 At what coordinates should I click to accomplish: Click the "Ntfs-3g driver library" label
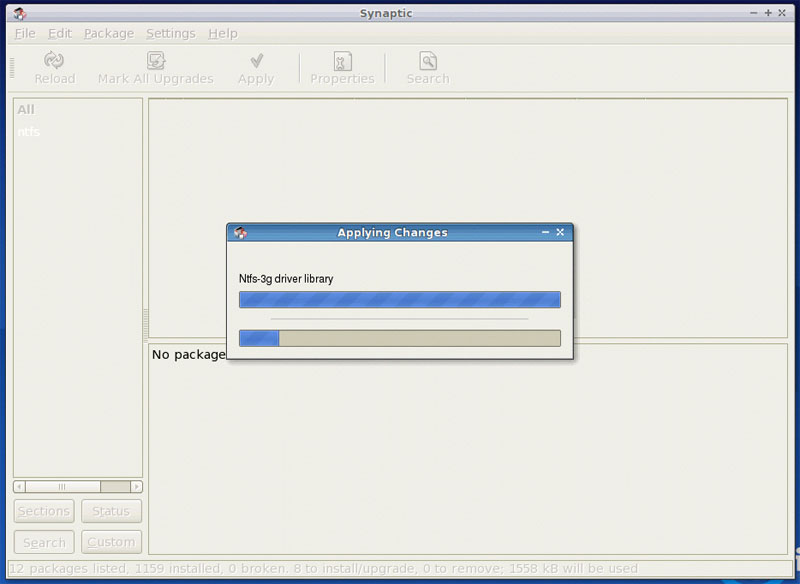[286, 279]
